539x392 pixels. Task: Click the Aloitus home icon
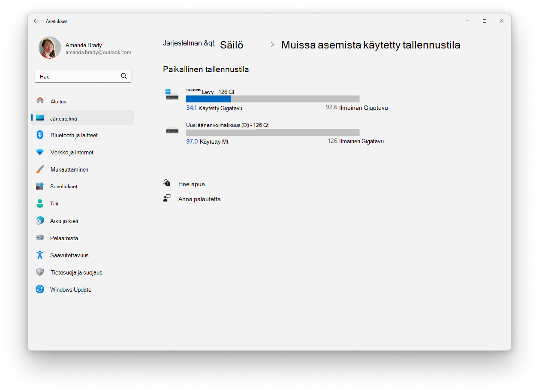click(x=40, y=100)
